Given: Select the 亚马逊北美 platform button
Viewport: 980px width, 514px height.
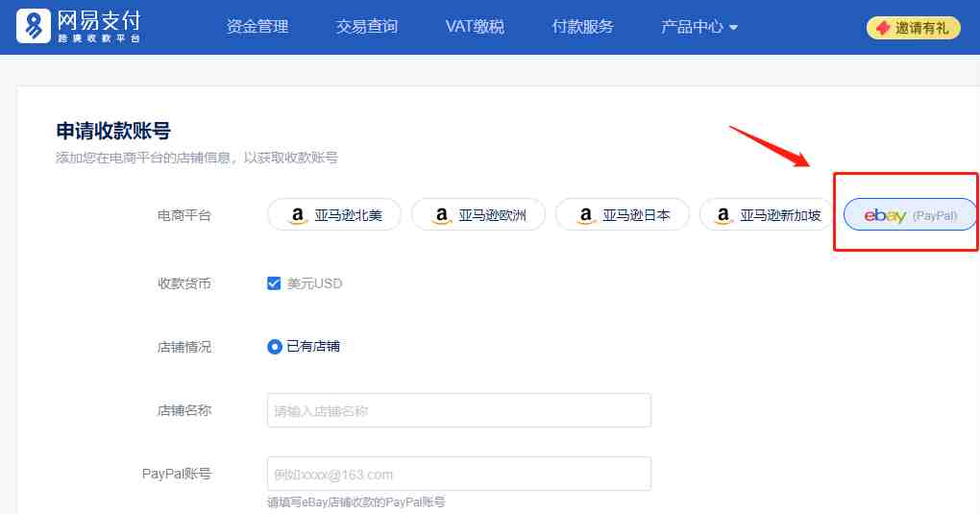Looking at the screenshot, I should click(x=334, y=215).
